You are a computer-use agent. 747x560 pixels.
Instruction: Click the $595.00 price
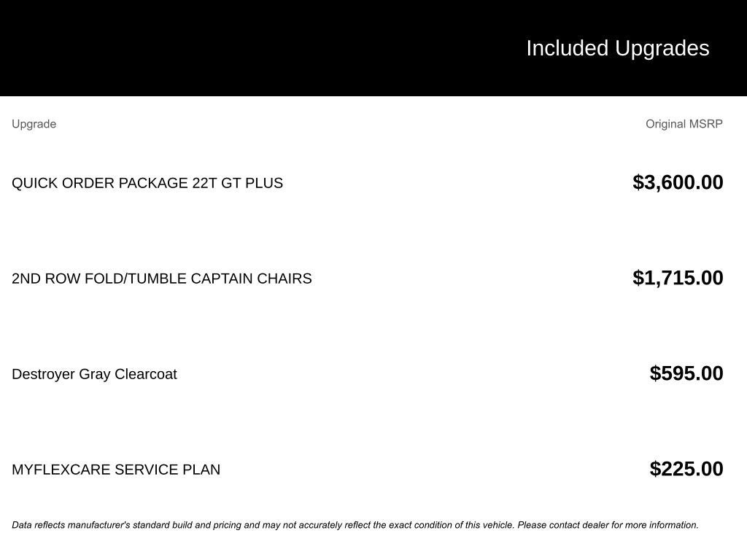[686, 373]
